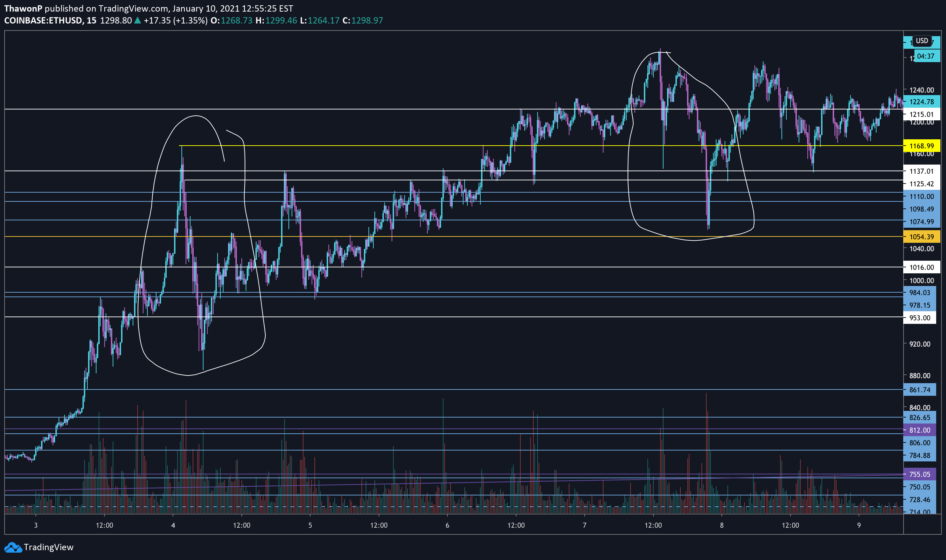Select the 953.00 price level label
Viewport: 946px width, 560px height.
(920, 318)
